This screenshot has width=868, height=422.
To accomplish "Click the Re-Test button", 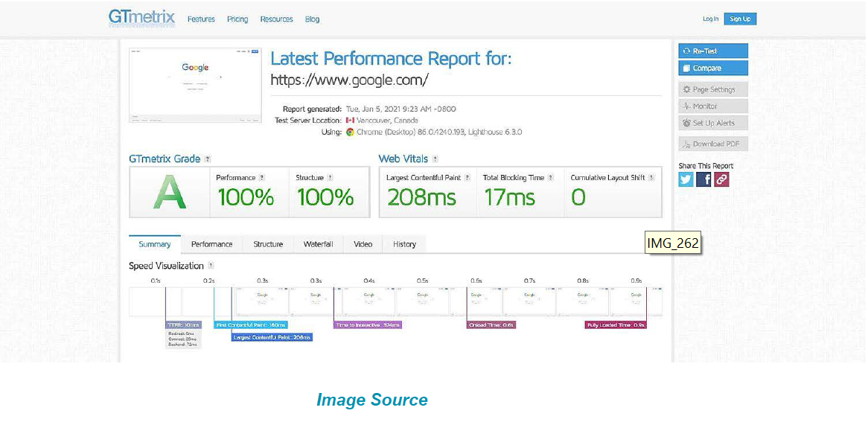I will pyautogui.click(x=713, y=51).
